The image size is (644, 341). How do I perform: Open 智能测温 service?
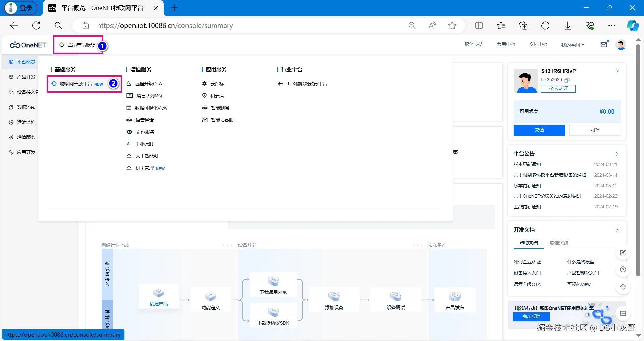point(216,108)
